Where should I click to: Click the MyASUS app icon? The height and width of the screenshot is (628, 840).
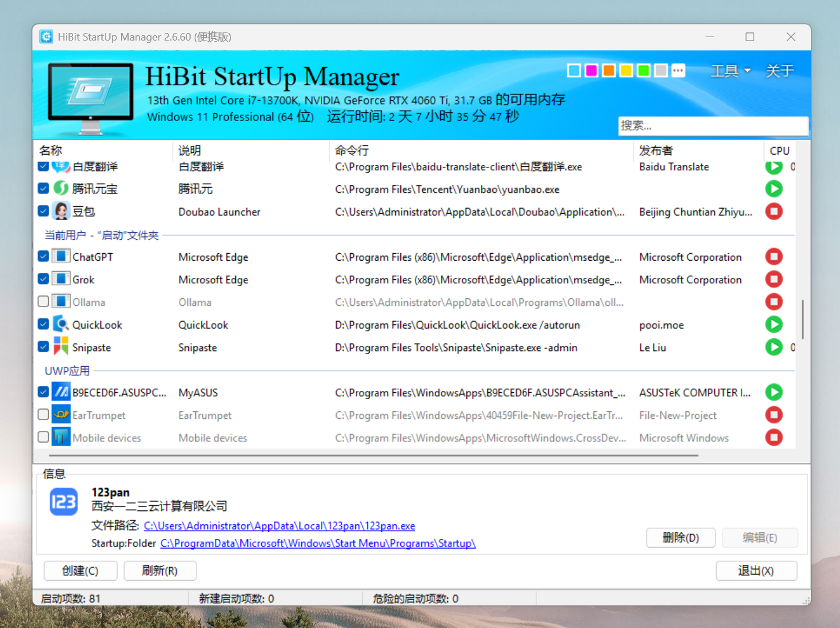[x=61, y=392]
